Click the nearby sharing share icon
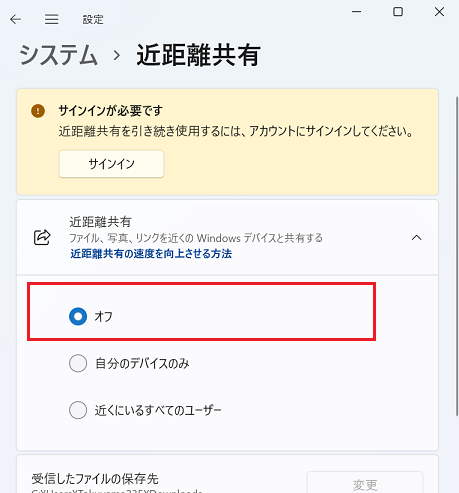 (42, 237)
